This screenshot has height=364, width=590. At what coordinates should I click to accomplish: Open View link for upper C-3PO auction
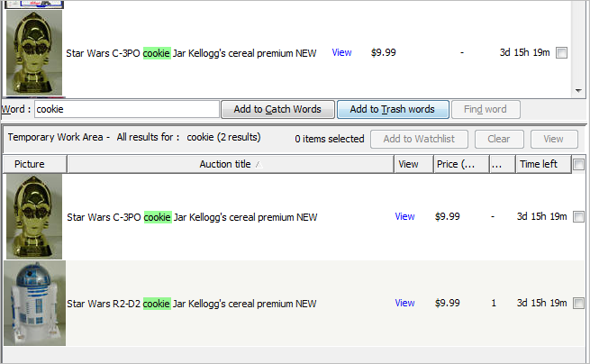coord(341,52)
